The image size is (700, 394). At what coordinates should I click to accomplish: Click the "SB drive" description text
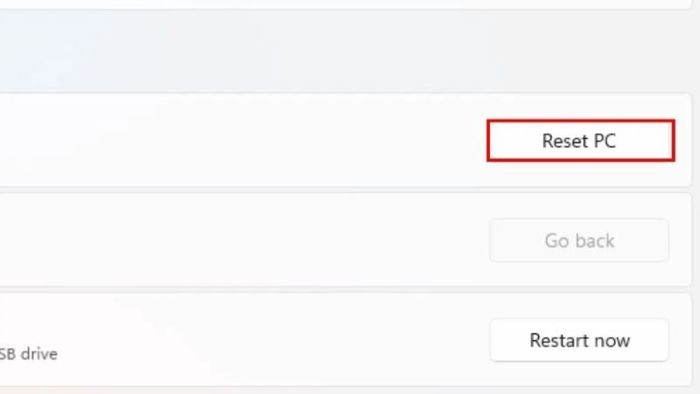(29, 354)
